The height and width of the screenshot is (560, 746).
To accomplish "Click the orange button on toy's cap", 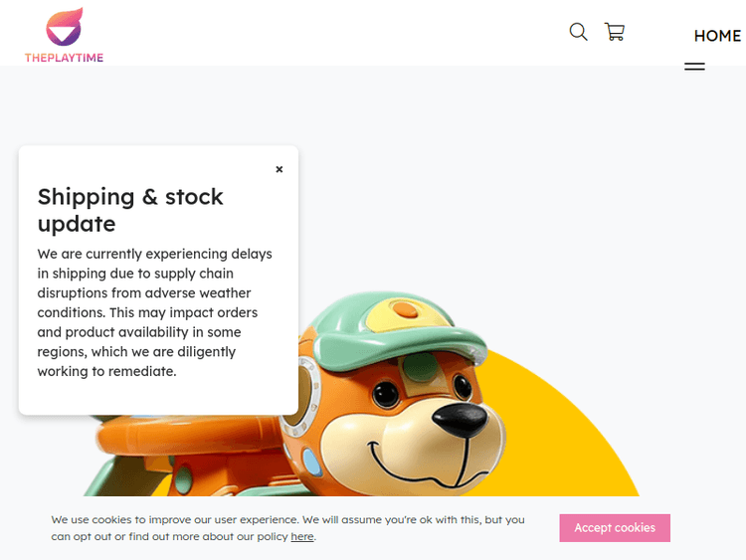I will (x=403, y=309).
